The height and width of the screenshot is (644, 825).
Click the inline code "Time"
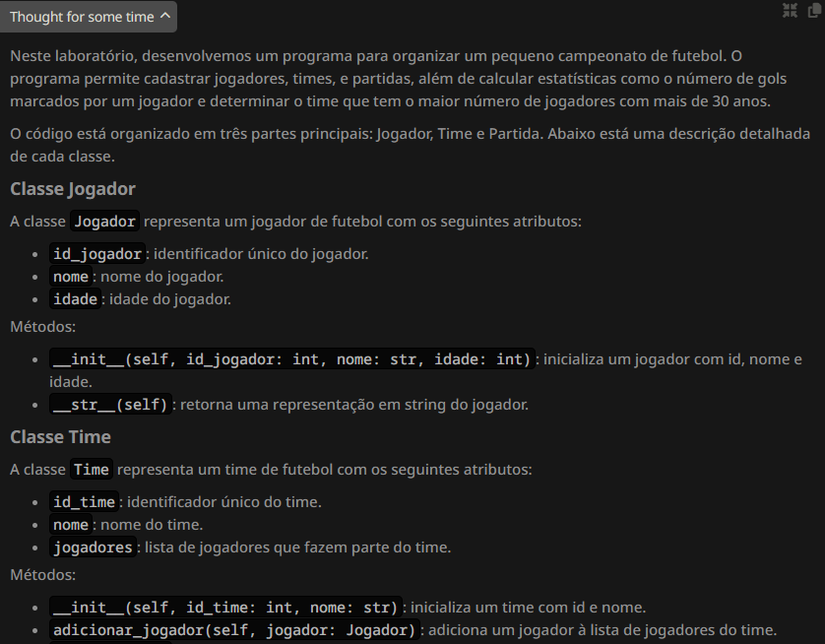click(92, 470)
